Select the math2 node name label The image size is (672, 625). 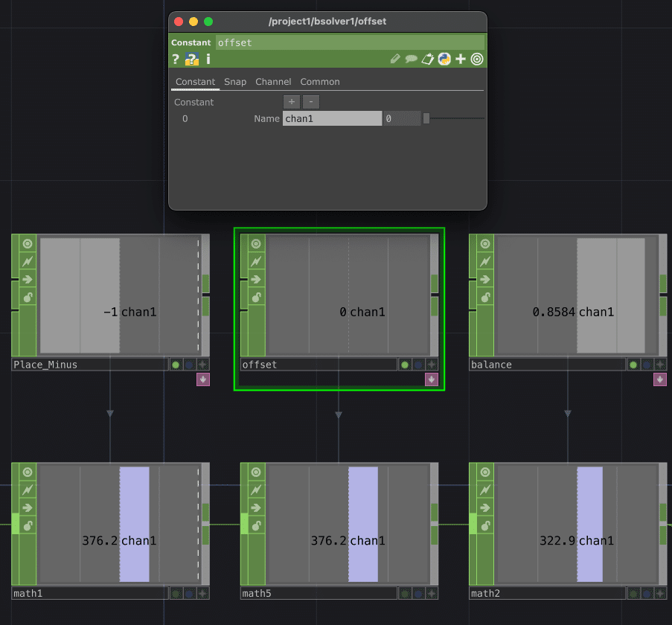pos(548,593)
